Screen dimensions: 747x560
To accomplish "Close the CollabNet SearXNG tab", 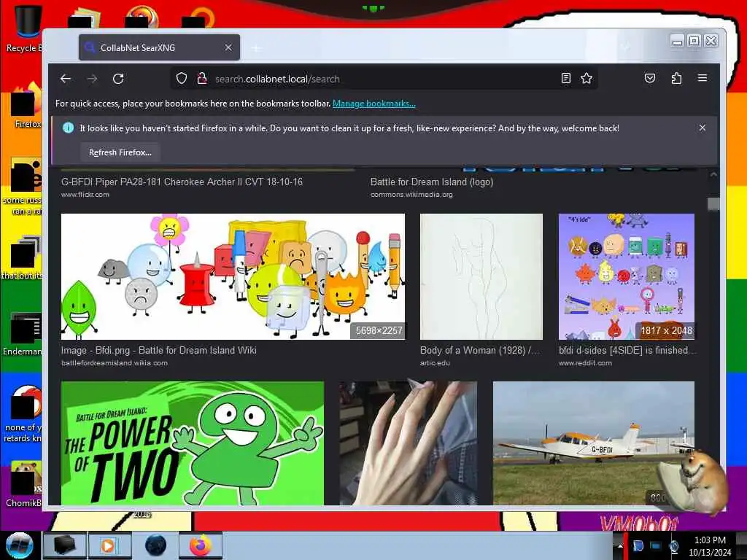I will click(228, 47).
